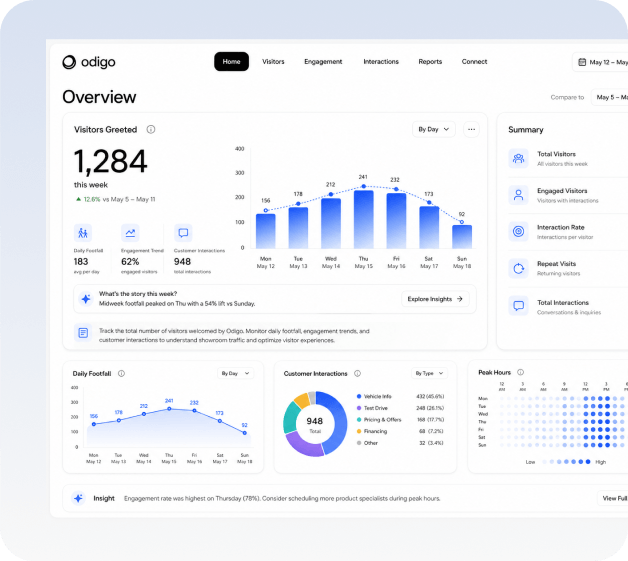Click the 62% engaged visitors value
This screenshot has height=561, width=628.
pos(130,261)
